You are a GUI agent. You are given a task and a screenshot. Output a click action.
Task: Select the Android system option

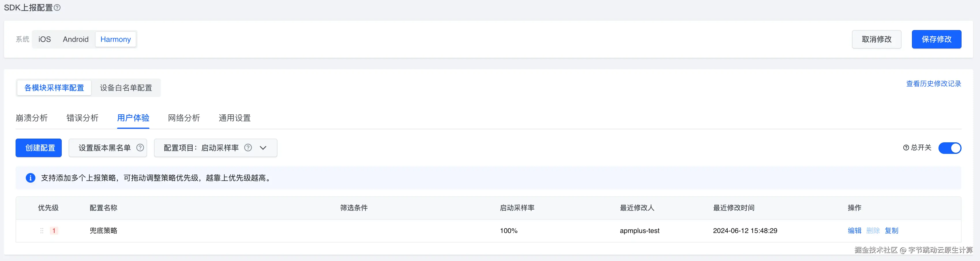76,39
